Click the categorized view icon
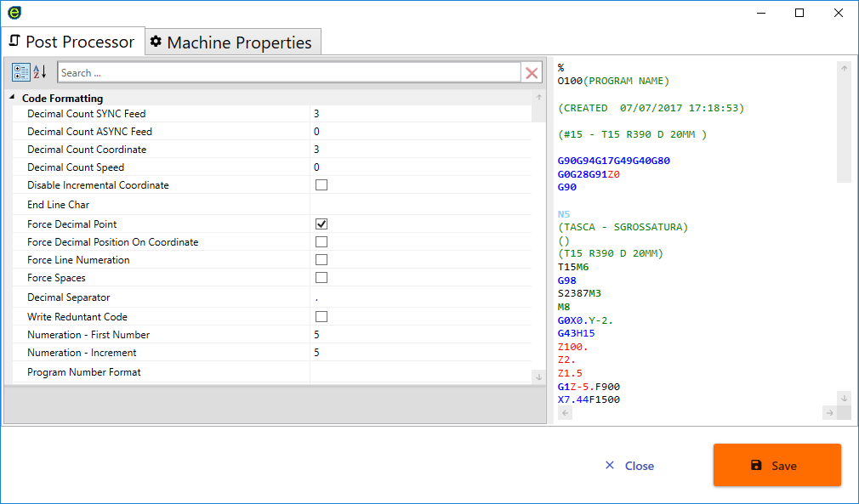The width and height of the screenshot is (859, 504). pyautogui.click(x=21, y=72)
